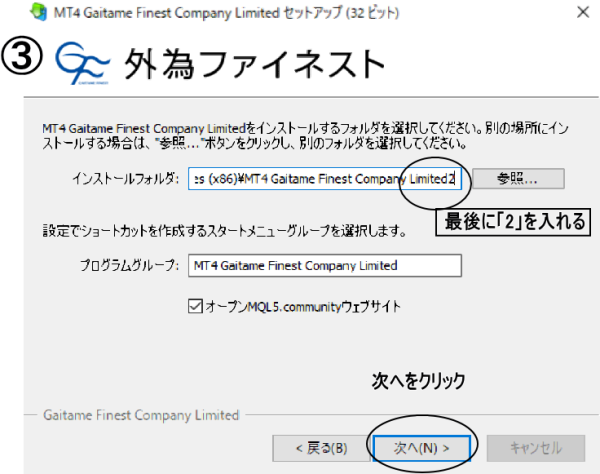
Task: Close the MT4 setup window
Action: tap(581, 14)
